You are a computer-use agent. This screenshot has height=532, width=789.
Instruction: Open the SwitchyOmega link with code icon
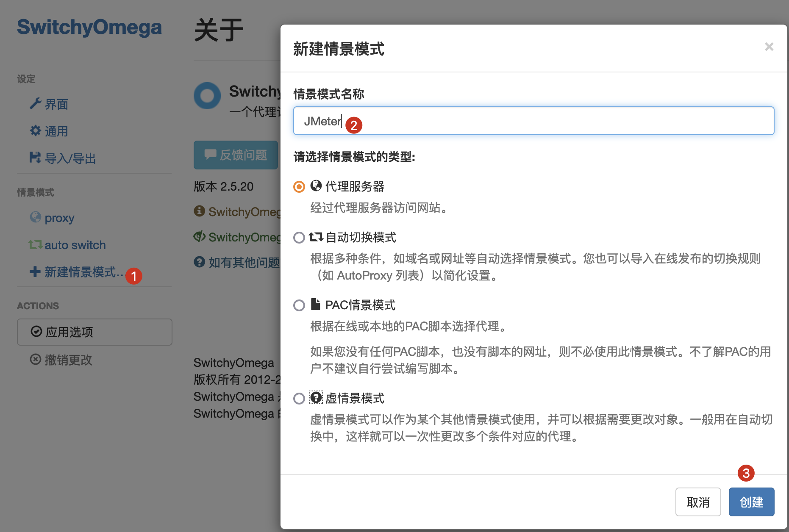tap(237, 237)
